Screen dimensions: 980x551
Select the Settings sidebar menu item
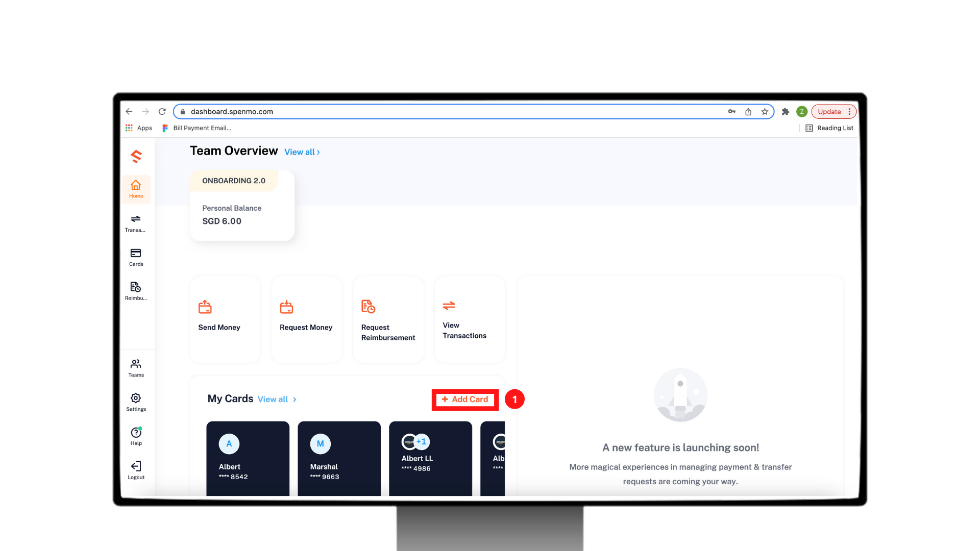[135, 402]
